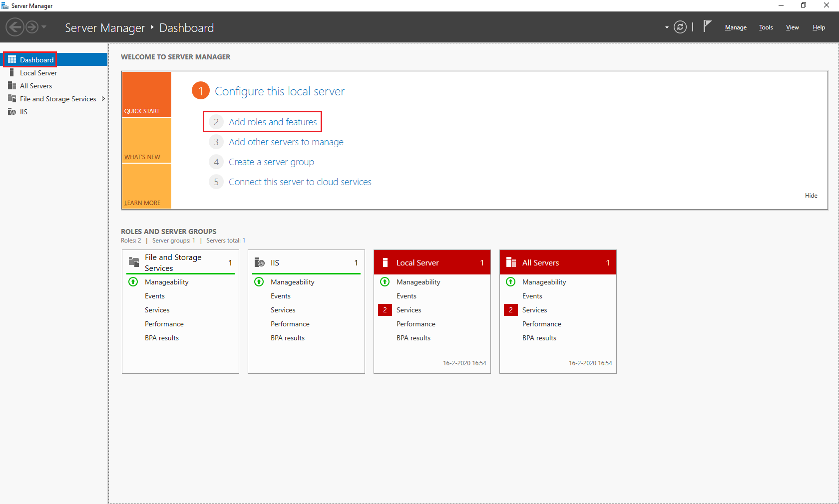Select Dashboard in the sidebar

(x=54, y=59)
